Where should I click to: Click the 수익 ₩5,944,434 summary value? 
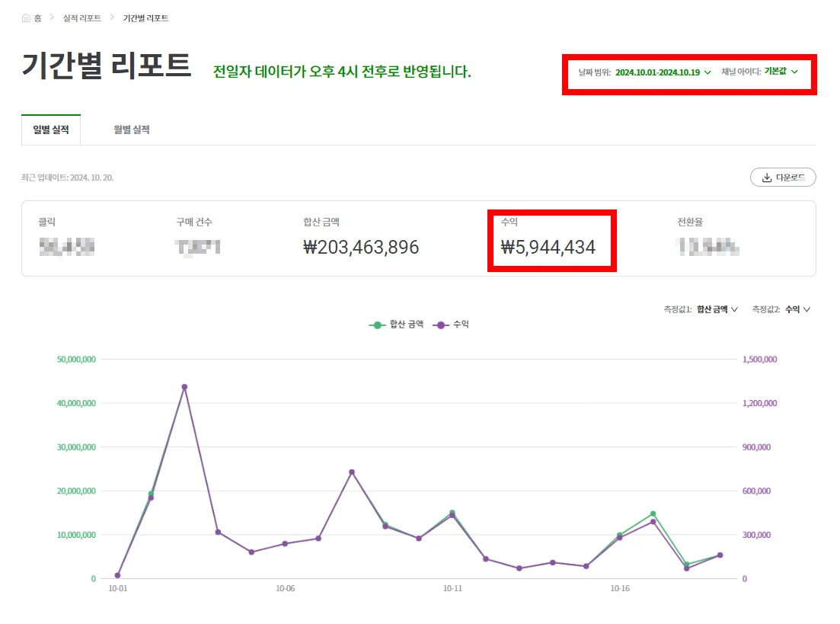pos(548,248)
